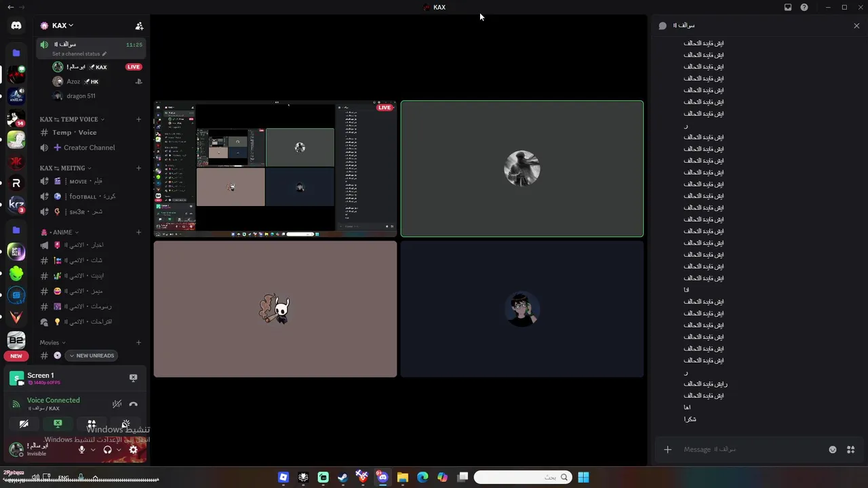The width and height of the screenshot is (868, 488).
Task: Mute the microphone in user panel
Action: tap(82, 449)
